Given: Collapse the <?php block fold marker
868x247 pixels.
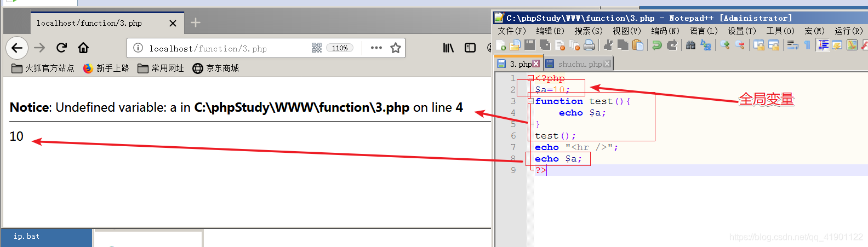Looking at the screenshot, I should (x=530, y=78).
